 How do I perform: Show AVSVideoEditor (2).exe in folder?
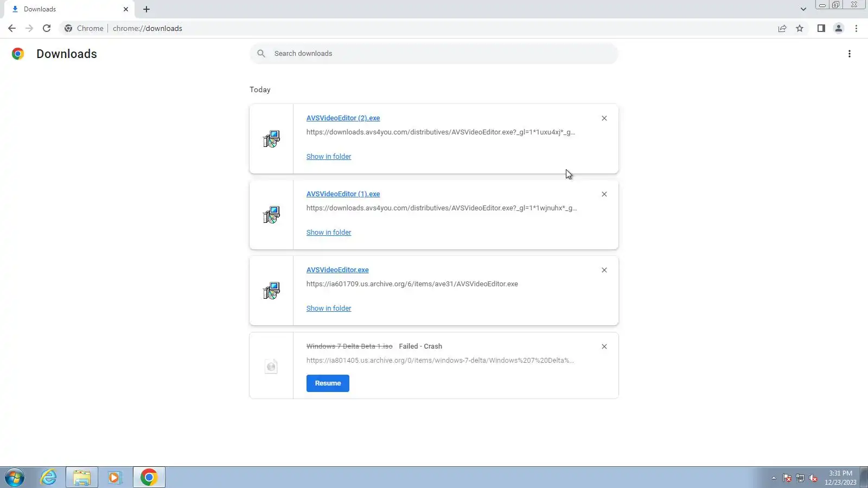[329, 157]
